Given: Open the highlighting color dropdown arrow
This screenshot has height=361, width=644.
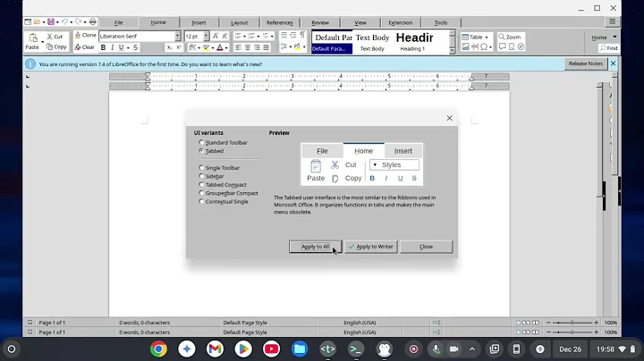Looking at the screenshot, I should click(x=213, y=48).
